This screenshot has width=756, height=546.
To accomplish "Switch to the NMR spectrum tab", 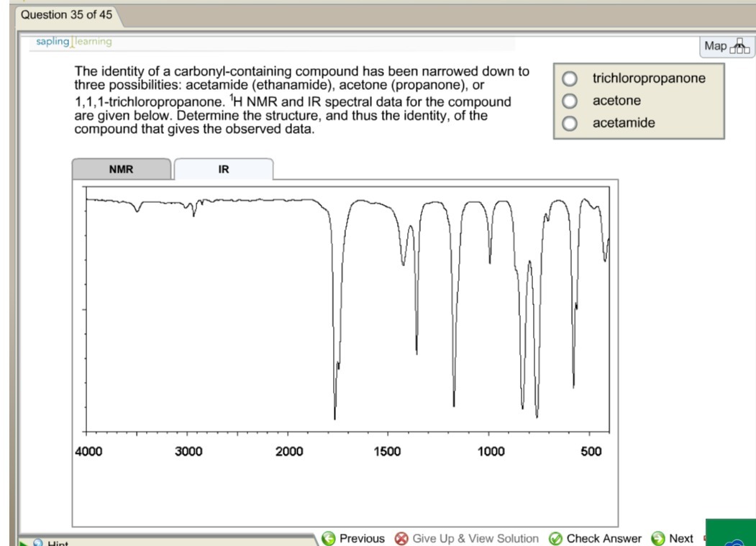I will coord(121,170).
